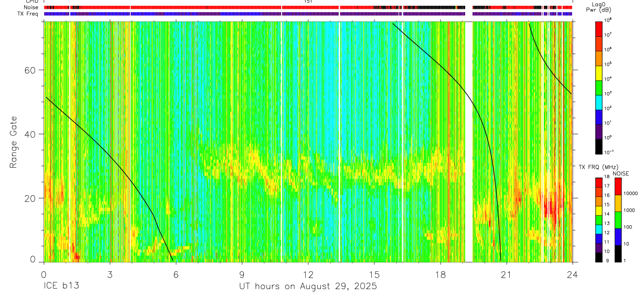Click the Range Gate tick label '0'
644x297 pixels.
pos(33,259)
